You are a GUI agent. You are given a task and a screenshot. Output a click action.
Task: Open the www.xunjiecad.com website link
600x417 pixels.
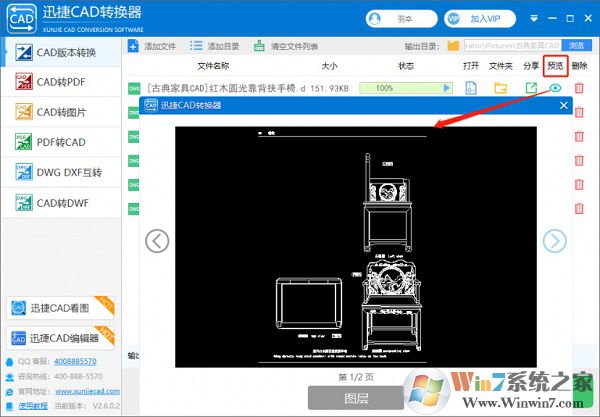pyautogui.click(x=88, y=391)
